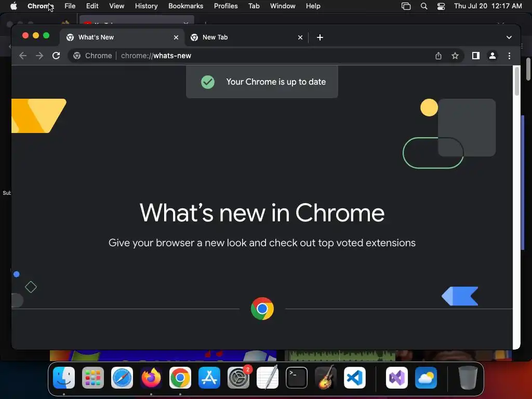Image resolution: width=532 pixels, height=399 pixels.
Task: Open Finder from the Dock
Action: pos(64,378)
